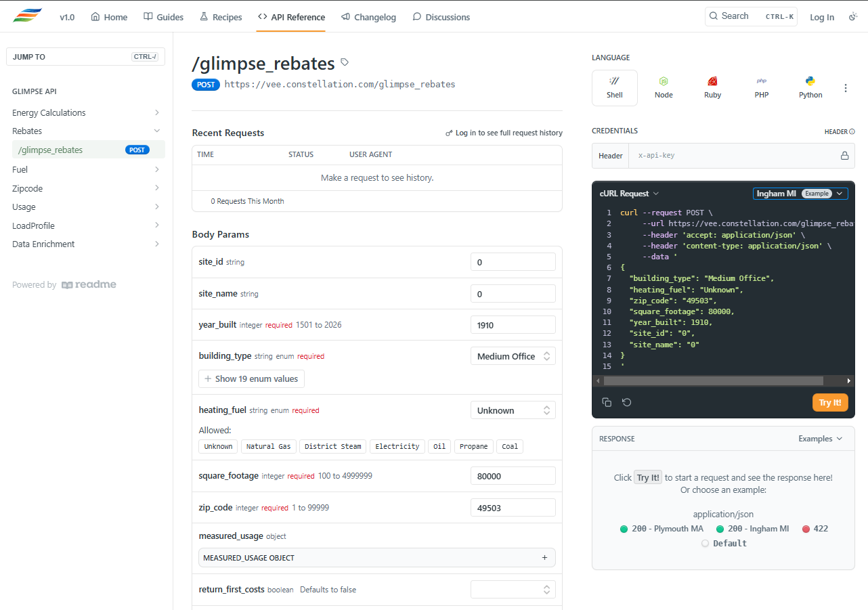This screenshot has width=868, height=610.
Task: Click the square_footage input field
Action: click(513, 476)
